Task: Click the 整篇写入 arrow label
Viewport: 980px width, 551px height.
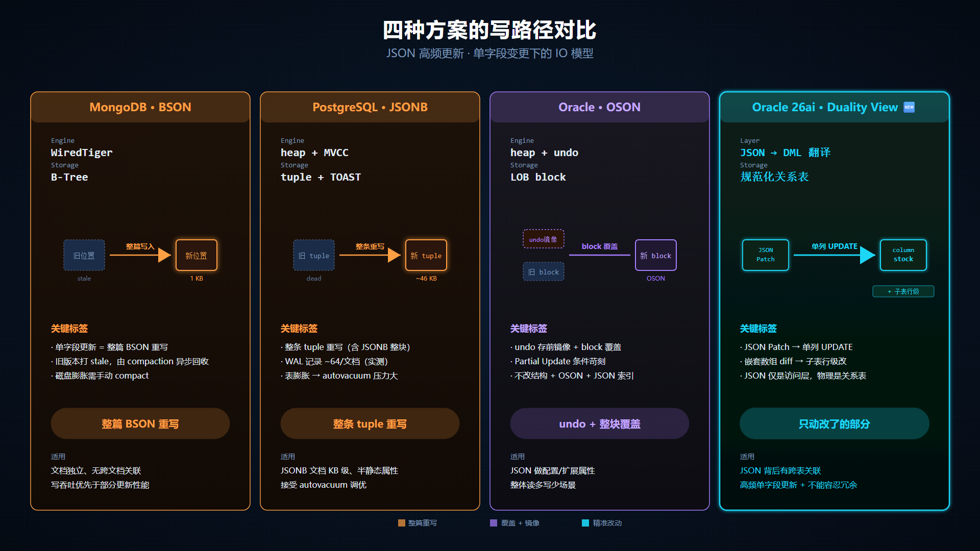Action: coord(140,246)
